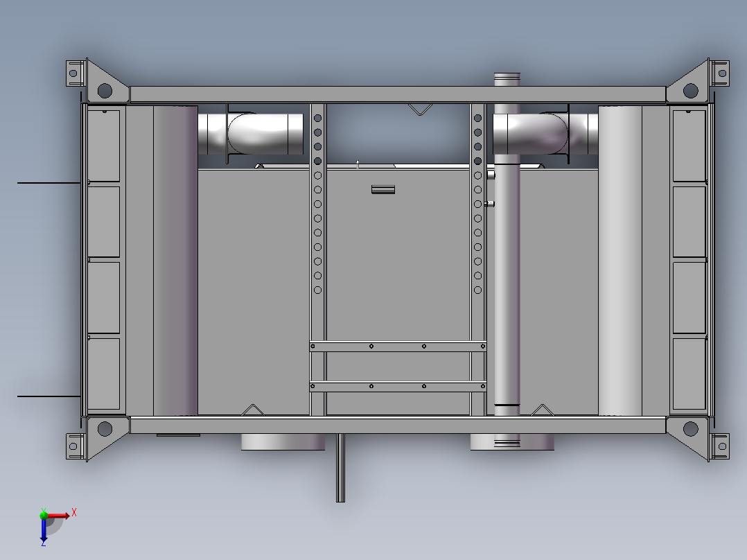Click the bottom-left corner casting hole
Screen dimensions: 747x560
(x=104, y=428)
